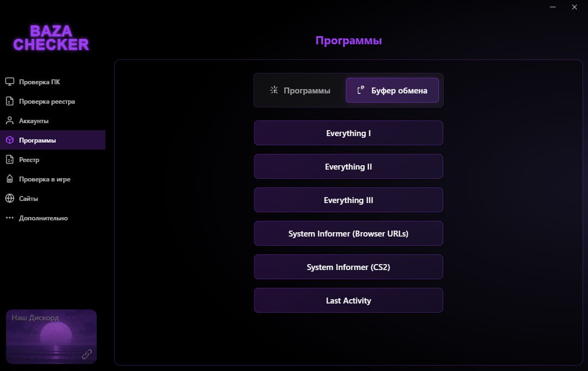This screenshot has height=371, width=588.
Task: Click the monitor icon beside Проверка ПК
Action: point(10,82)
